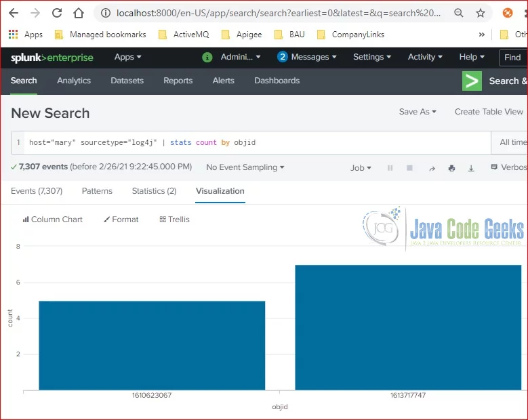
Task: Click the splunk>enterprise logo
Action: pyautogui.click(x=52, y=58)
